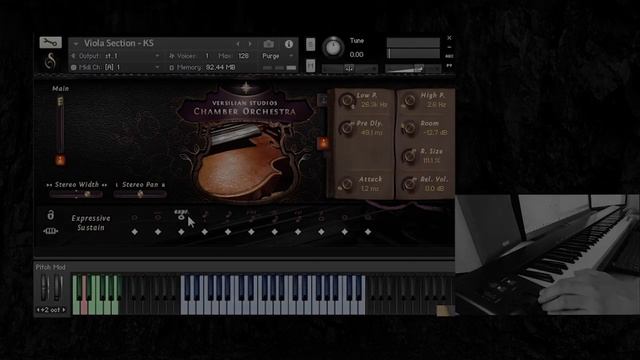
Task: Click the mod wheel
Action: [x=58, y=288]
